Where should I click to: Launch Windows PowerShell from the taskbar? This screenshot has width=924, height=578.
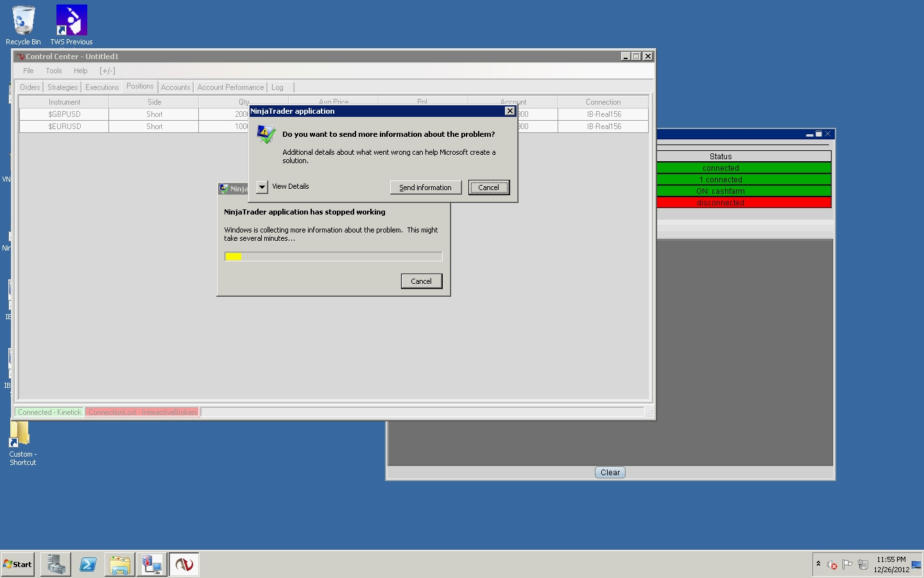coord(88,565)
